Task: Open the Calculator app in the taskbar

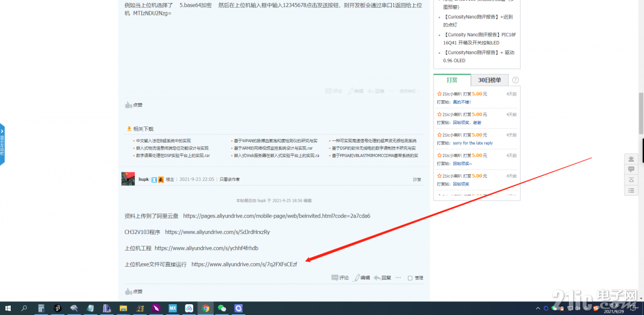Action: click(41, 308)
